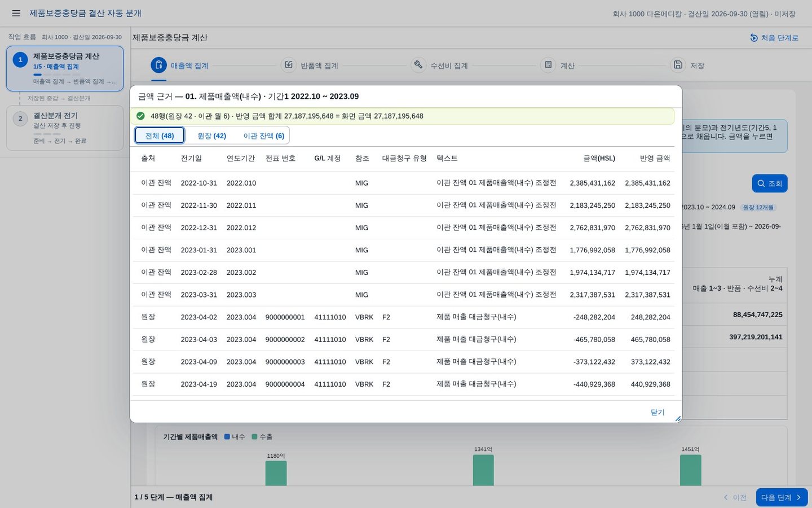Click the 반품액 집계 step icon
The image size is (812, 508).
(289, 65)
